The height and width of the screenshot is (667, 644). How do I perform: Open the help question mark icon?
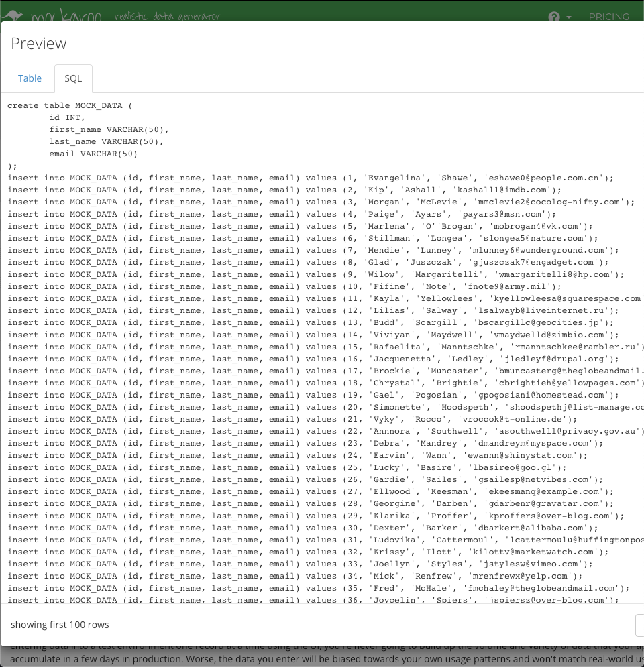[553, 17]
